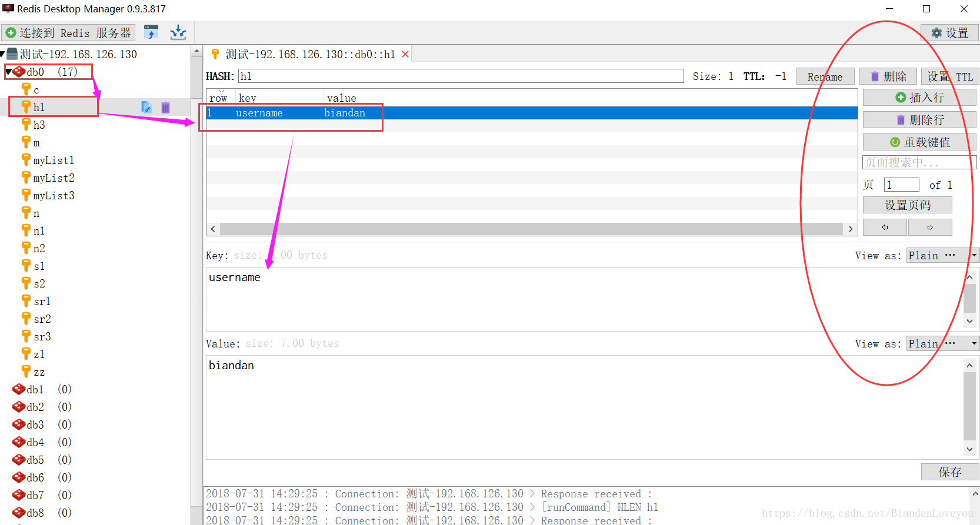Select key h1 in the tree

tap(39, 107)
